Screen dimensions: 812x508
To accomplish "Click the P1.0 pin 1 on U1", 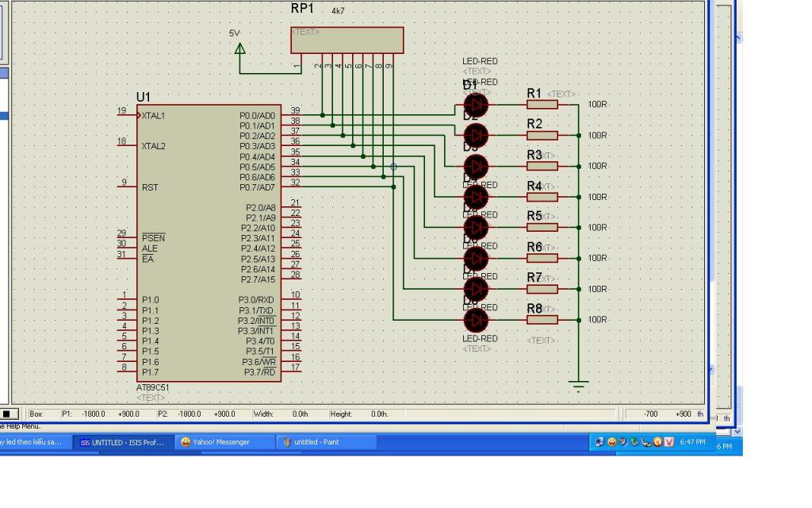I will pos(127,300).
